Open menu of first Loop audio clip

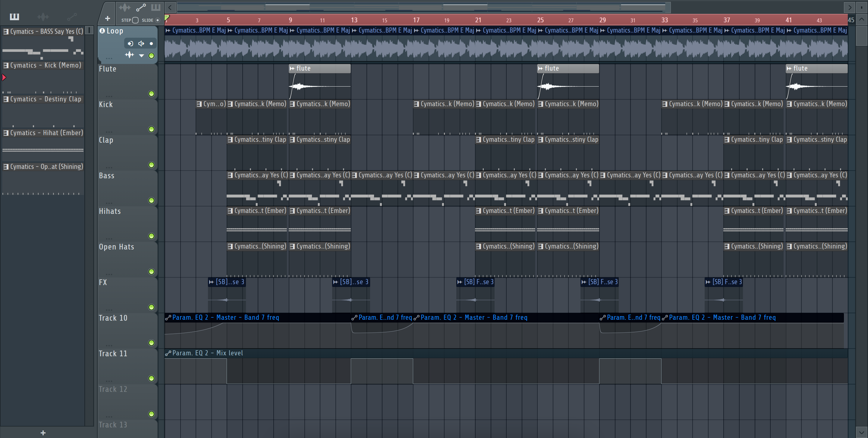click(168, 31)
